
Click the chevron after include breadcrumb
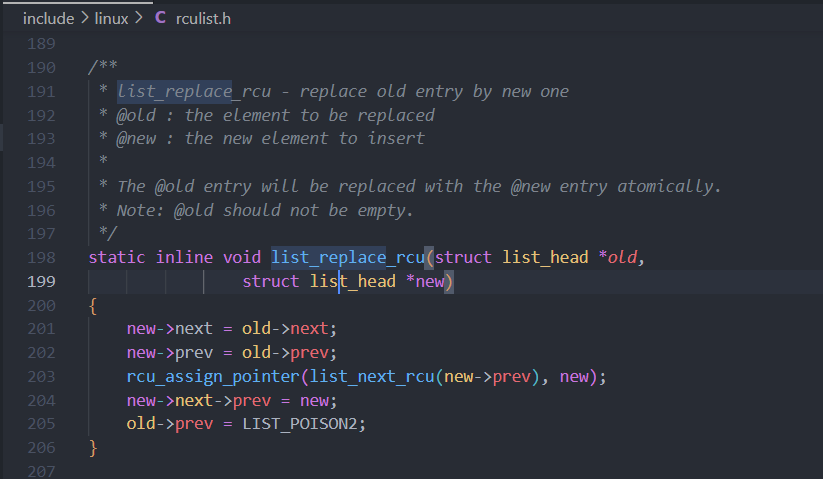pyautogui.click(x=85, y=18)
